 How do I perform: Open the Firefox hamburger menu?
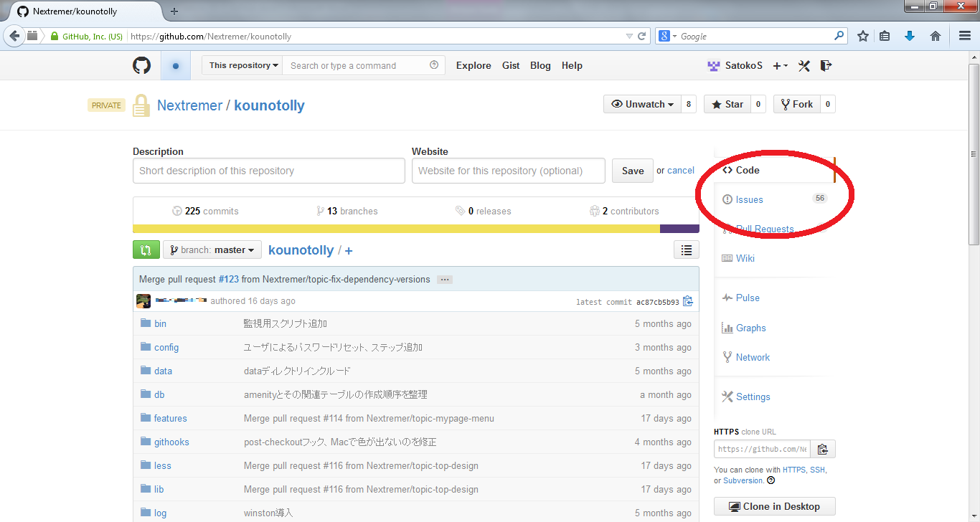tap(965, 36)
